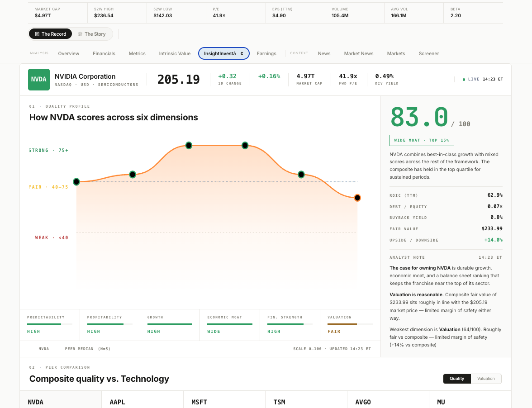Click the 52W HIGH $236.54 stat
Viewport: 532px width, 408px height.
click(x=117, y=13)
